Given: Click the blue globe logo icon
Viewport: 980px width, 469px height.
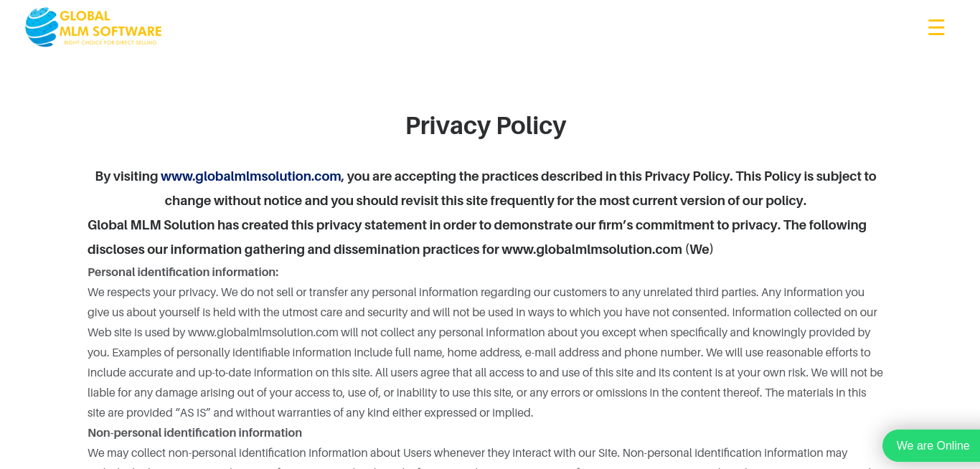Looking at the screenshot, I should click(41, 27).
